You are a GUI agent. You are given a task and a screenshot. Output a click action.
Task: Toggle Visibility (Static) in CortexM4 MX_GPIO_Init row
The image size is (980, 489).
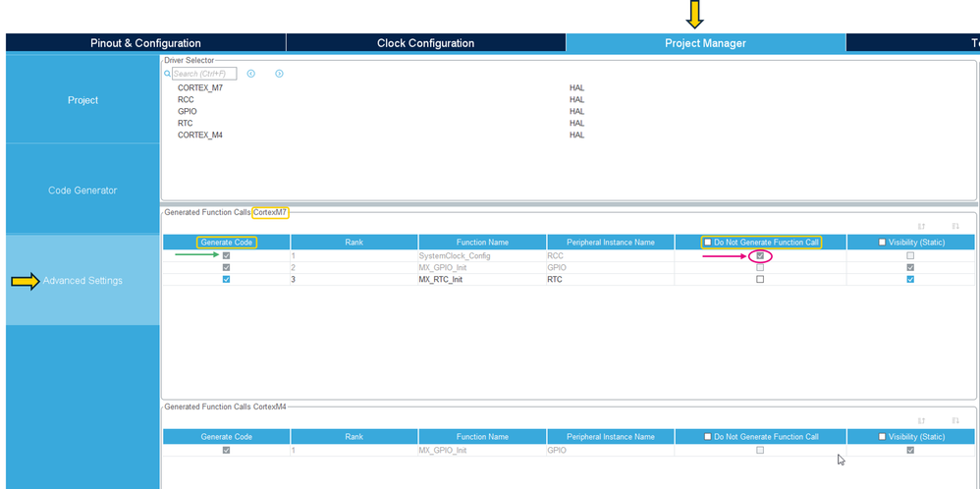pos(910,451)
